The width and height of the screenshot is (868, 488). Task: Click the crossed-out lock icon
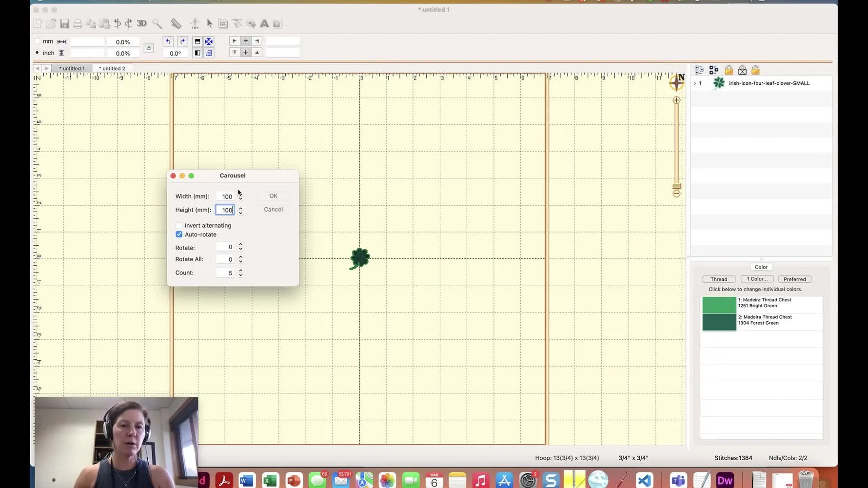click(x=742, y=70)
